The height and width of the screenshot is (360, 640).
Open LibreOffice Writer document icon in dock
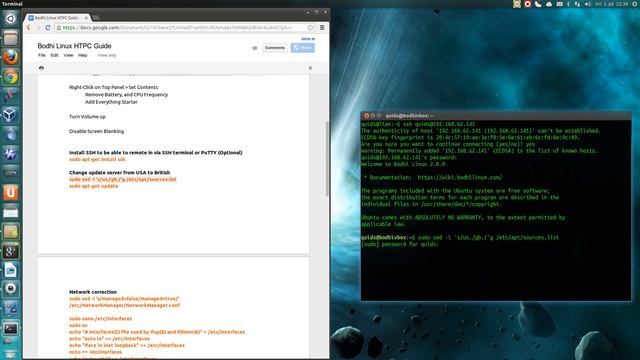coord(11,270)
